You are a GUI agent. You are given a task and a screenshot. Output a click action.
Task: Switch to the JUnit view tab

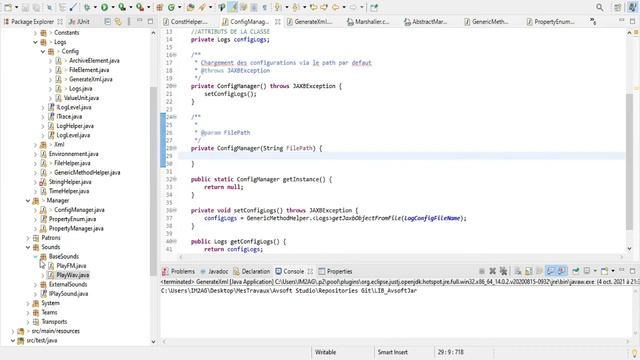click(x=79, y=22)
